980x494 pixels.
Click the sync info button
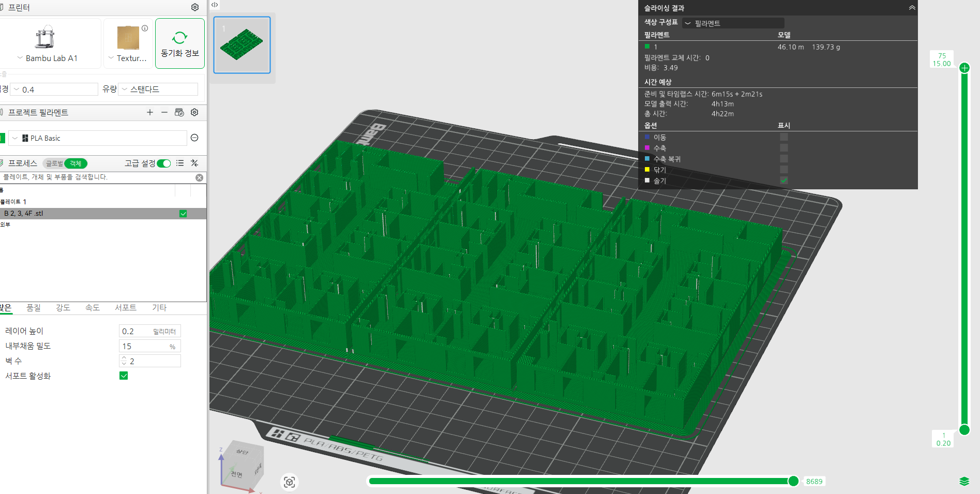[x=180, y=43]
